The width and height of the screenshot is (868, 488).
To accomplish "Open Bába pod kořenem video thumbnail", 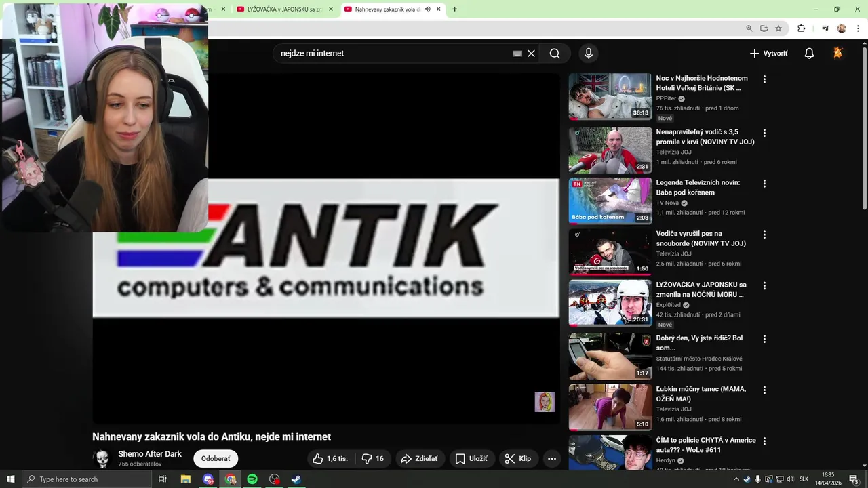I will [x=610, y=201].
